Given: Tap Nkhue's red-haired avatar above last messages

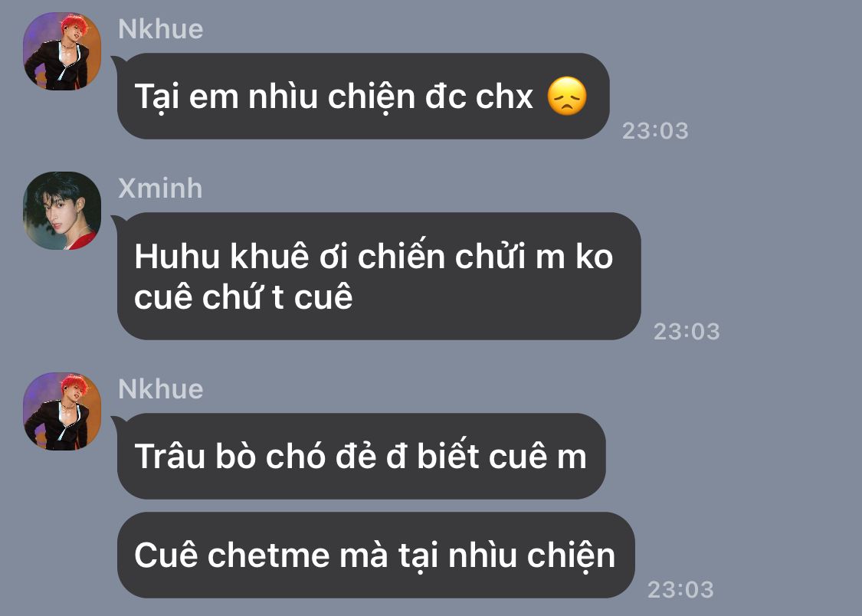Looking at the screenshot, I should 62,411.
